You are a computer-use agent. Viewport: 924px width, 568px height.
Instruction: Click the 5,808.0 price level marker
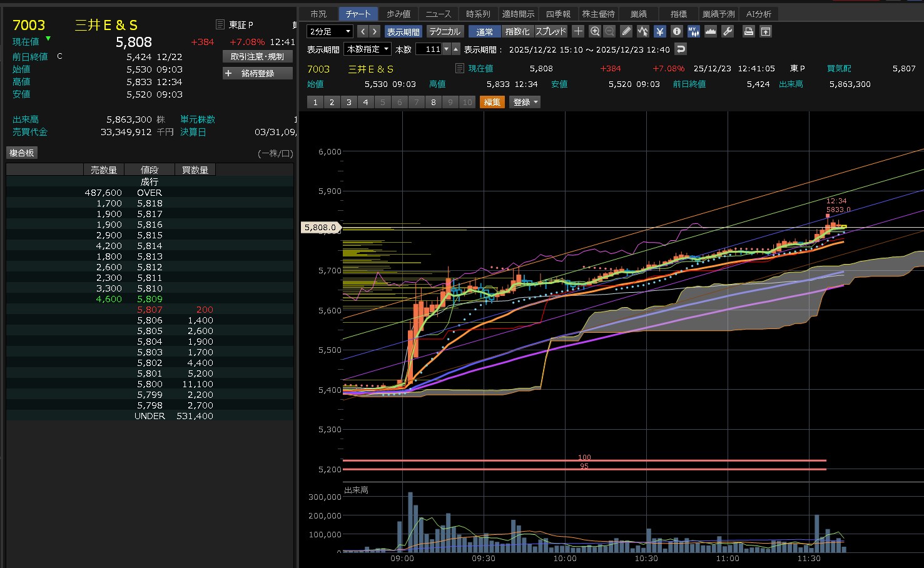tap(320, 228)
